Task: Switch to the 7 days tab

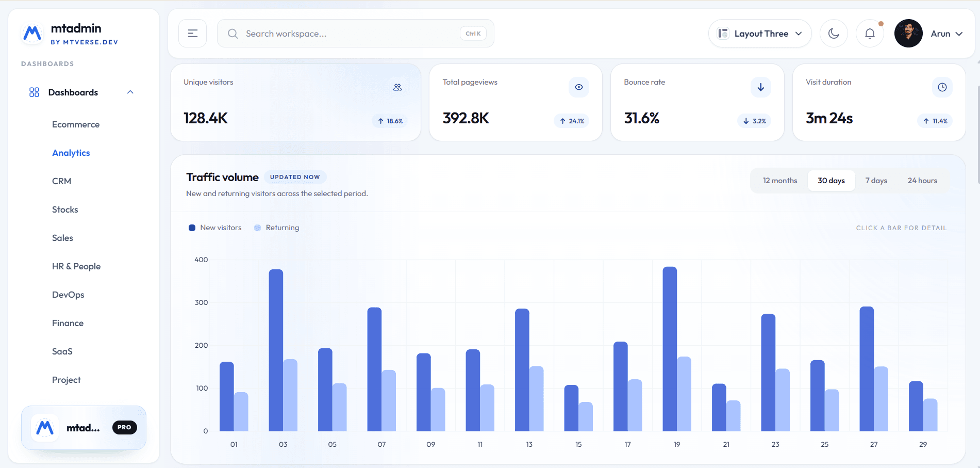Action: point(876,181)
